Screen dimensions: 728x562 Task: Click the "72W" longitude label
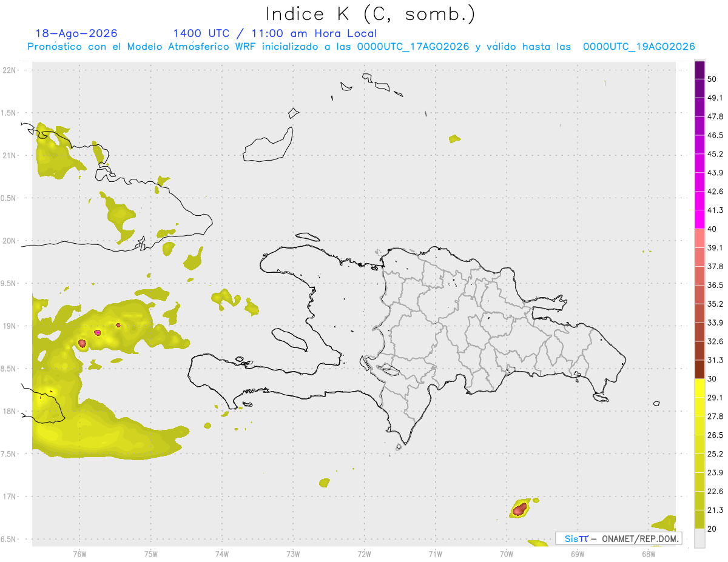click(x=364, y=554)
